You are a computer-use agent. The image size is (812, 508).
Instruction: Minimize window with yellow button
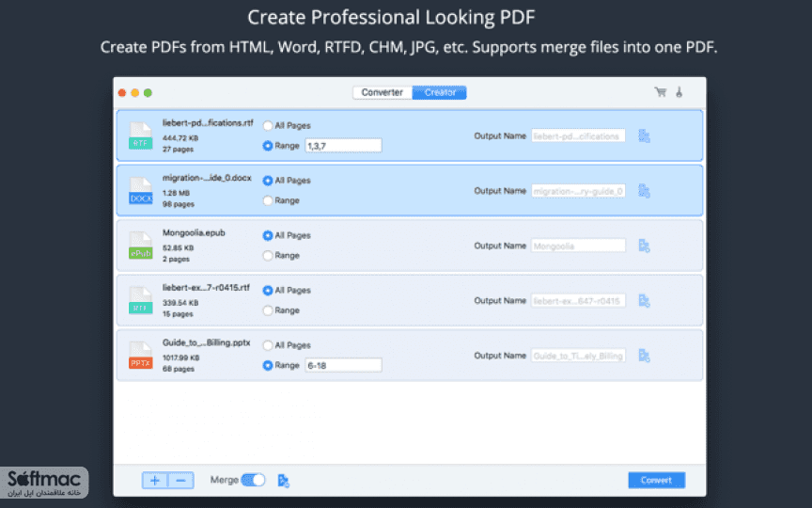135,93
